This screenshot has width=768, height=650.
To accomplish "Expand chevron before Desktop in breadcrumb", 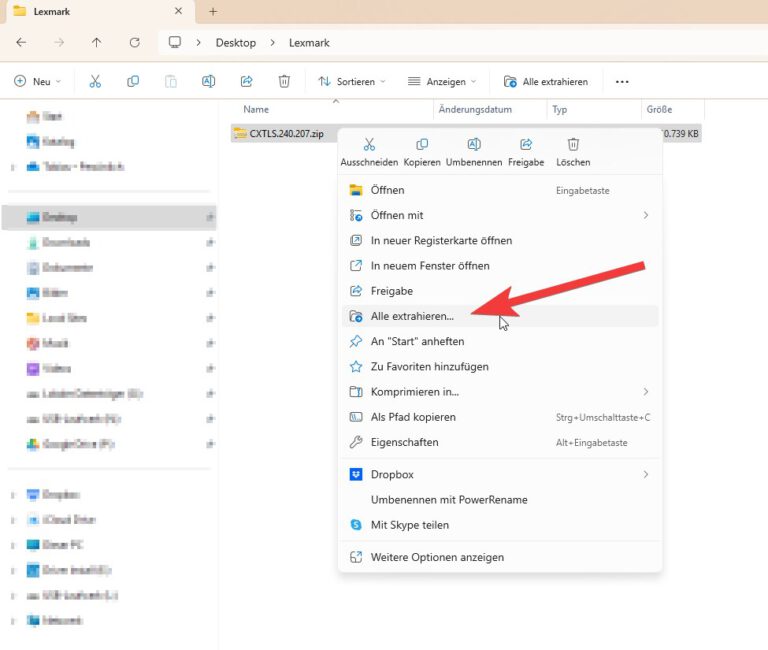I will (x=198, y=43).
